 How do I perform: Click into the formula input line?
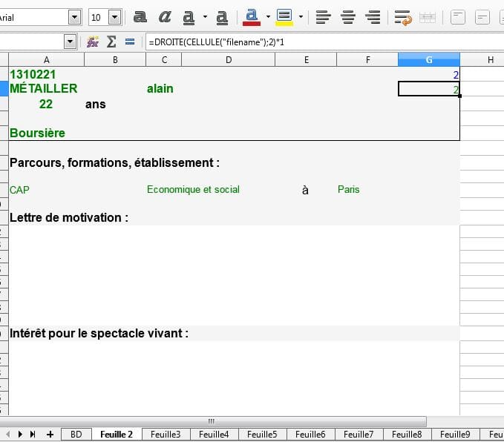pyautogui.click(x=324, y=42)
